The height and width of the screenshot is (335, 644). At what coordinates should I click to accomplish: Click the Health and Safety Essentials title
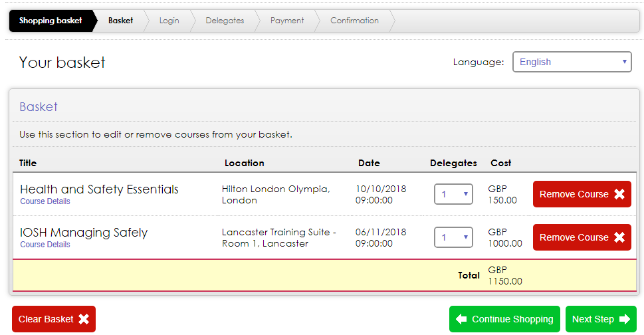click(99, 189)
